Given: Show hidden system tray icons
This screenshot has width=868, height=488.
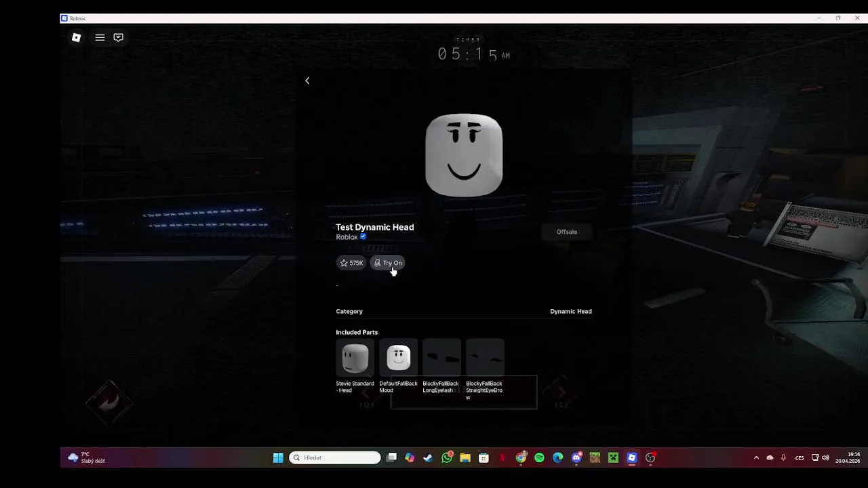Looking at the screenshot, I should (756, 457).
